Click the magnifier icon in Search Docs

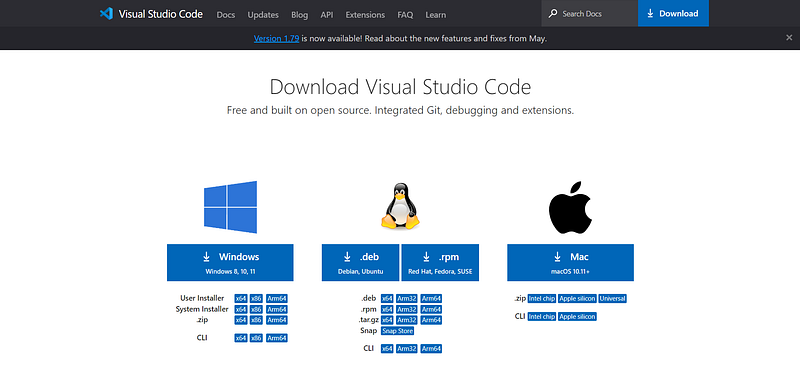[553, 14]
